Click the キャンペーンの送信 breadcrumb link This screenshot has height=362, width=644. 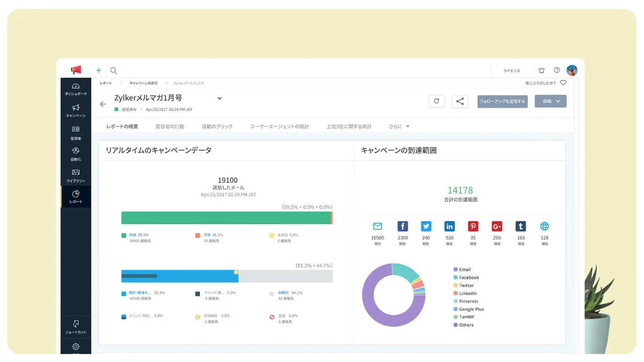tap(144, 83)
